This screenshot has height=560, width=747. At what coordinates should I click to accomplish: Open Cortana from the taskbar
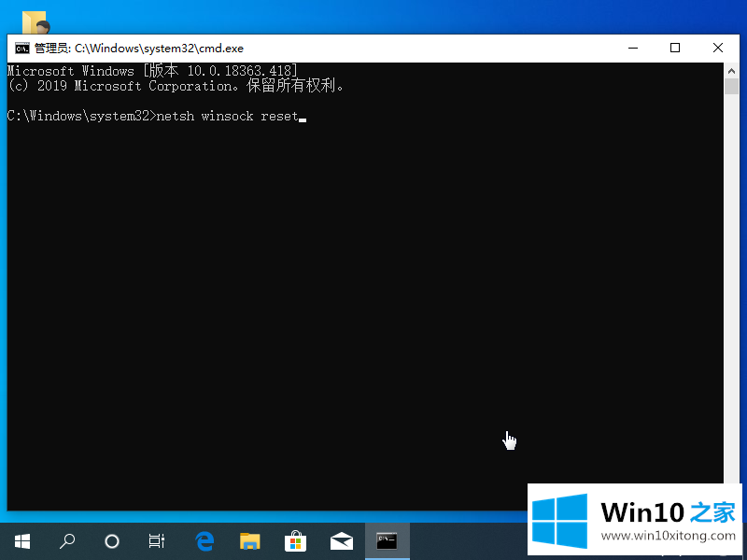coord(112,540)
